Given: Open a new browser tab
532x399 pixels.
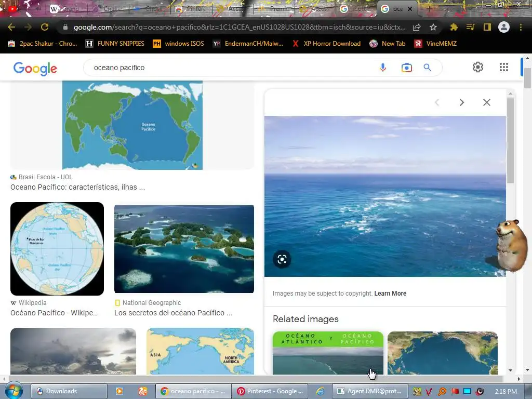Looking at the screenshot, I should point(429,9).
